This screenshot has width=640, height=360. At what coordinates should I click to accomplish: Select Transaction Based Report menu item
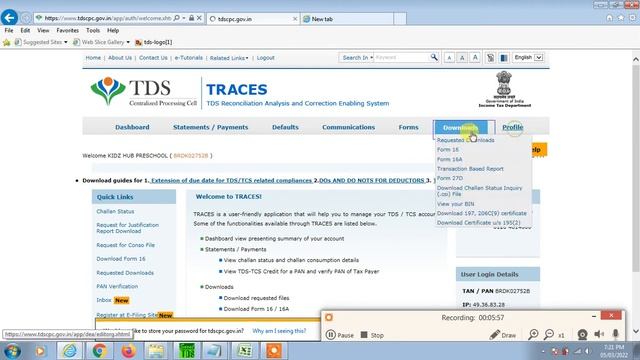(470, 169)
